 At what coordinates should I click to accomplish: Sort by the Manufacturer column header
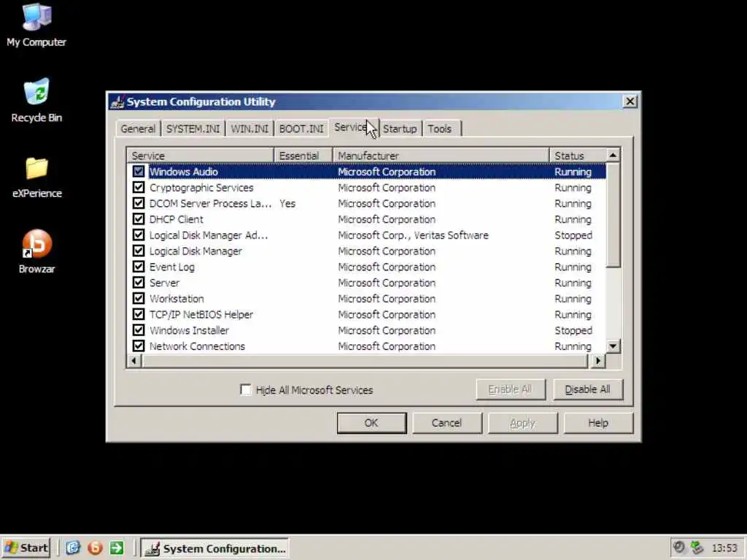tap(441, 155)
